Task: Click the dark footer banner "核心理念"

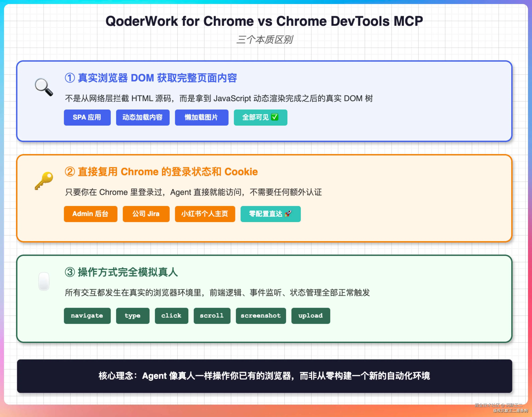Action: [264, 376]
